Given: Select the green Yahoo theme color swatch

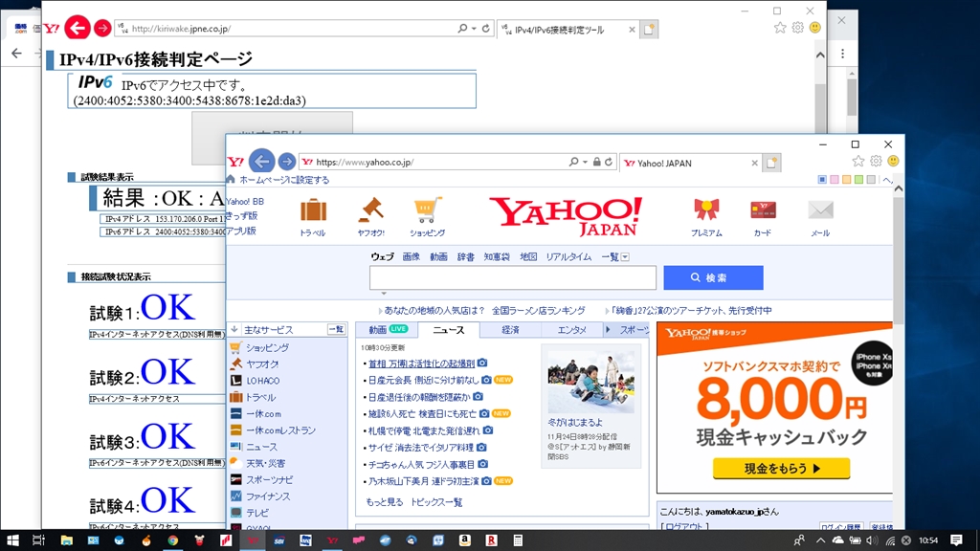Looking at the screenshot, I should click(x=858, y=180).
